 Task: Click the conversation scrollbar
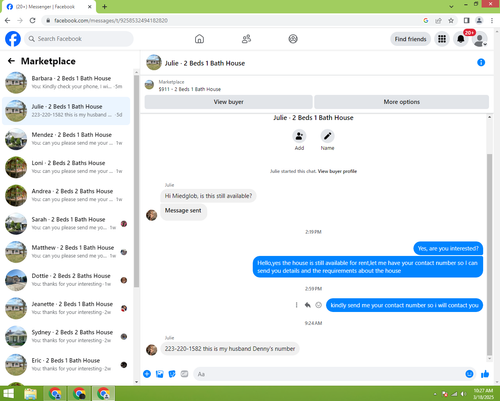[x=489, y=255]
